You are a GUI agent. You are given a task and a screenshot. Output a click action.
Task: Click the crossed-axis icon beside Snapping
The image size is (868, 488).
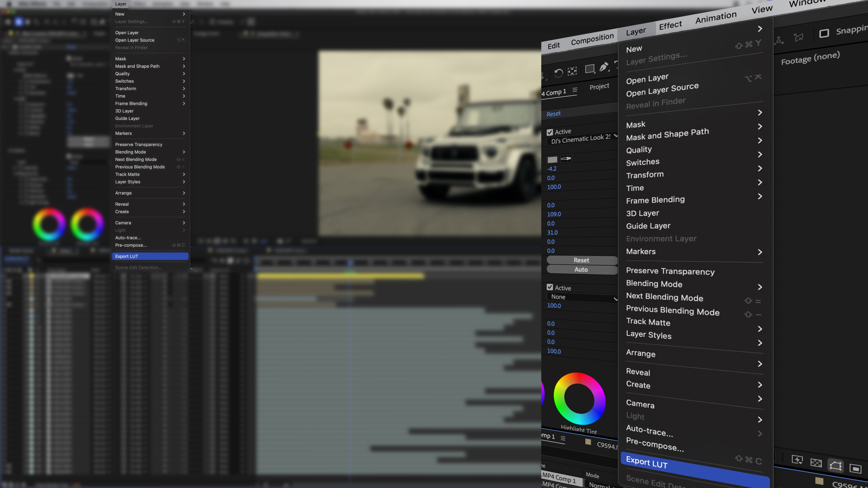point(799,37)
